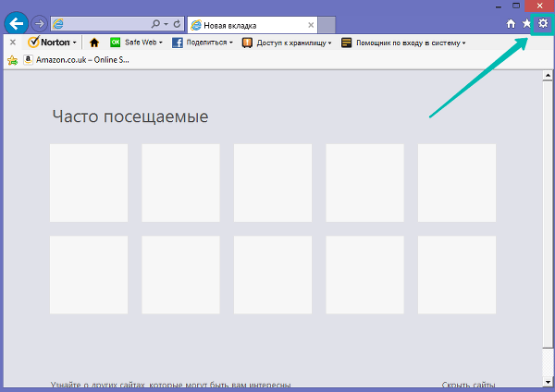The image size is (555, 392).
Task: Click the Facebook share icon
Action: point(178,43)
